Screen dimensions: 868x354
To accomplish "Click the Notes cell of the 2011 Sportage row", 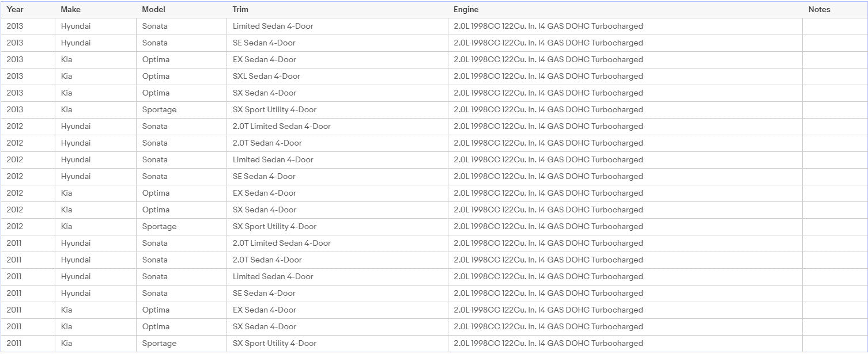I will click(835, 343).
